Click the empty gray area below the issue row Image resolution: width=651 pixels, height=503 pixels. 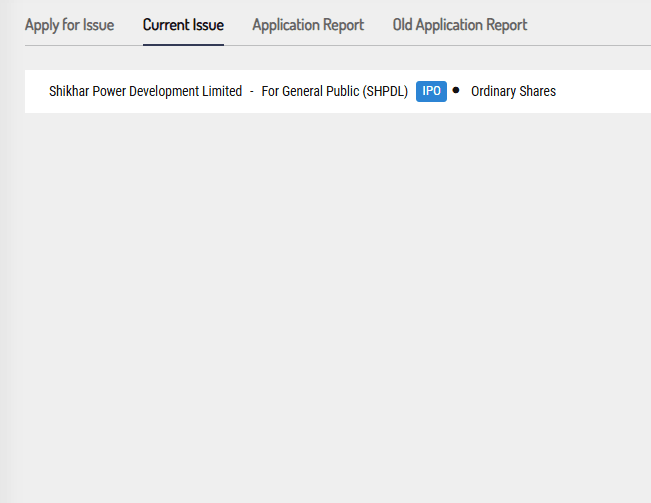[330, 300]
